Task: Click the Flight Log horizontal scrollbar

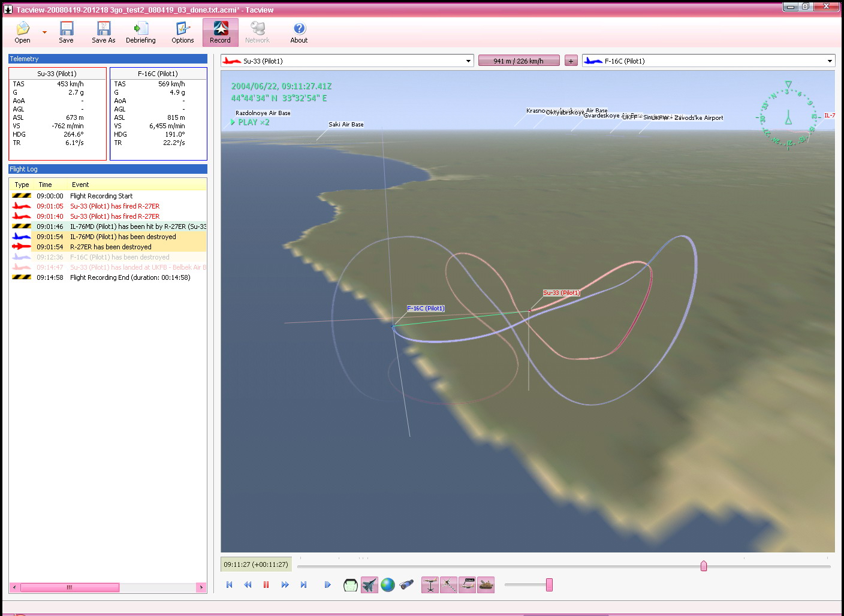Action: (x=70, y=587)
